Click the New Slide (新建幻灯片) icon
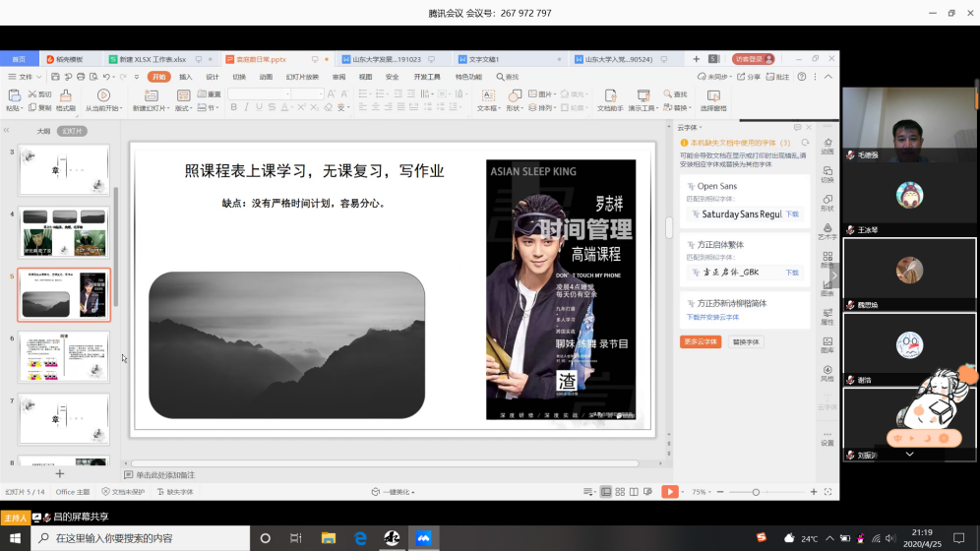The width and height of the screenshot is (980, 551). [x=151, y=96]
